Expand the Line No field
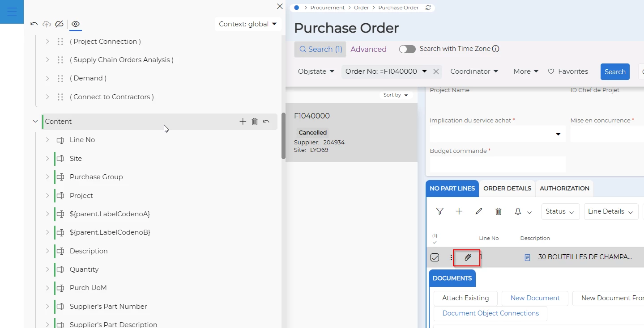This screenshot has height=328, width=644. coord(47,140)
